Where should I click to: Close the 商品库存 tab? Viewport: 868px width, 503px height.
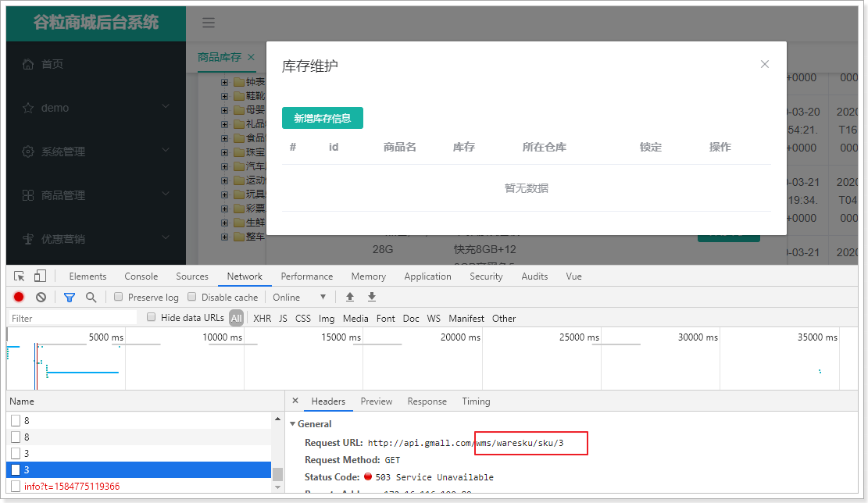[251, 57]
